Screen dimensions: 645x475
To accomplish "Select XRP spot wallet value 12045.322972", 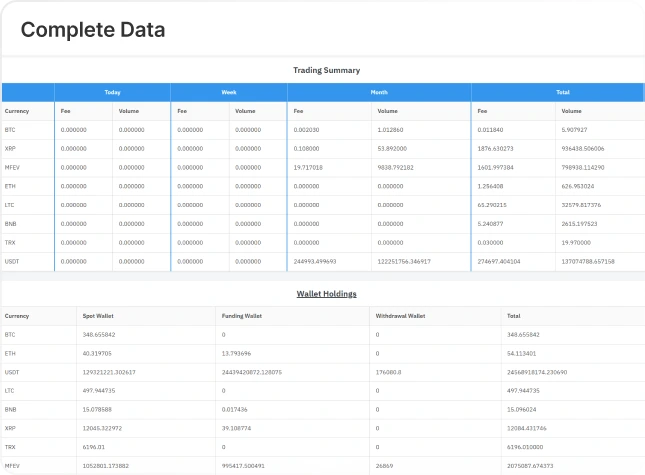I will (x=102, y=429).
